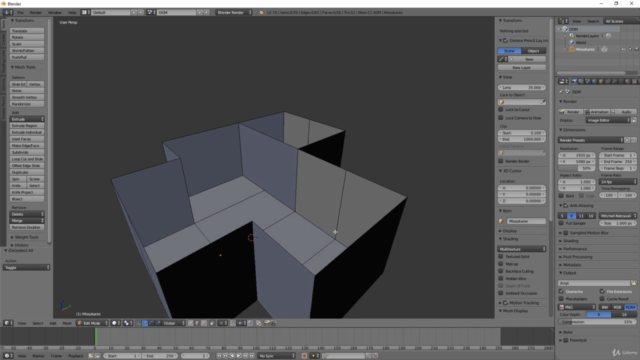This screenshot has height=360, width=640.
Task: Enable Hidden Wire checkbox
Action: (501, 278)
